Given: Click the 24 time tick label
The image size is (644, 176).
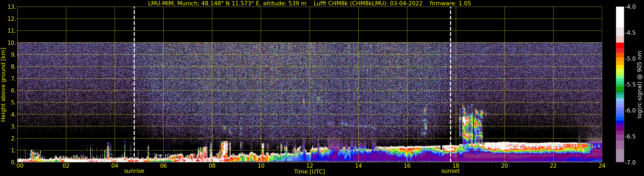Looking at the screenshot, I should (x=602, y=166).
